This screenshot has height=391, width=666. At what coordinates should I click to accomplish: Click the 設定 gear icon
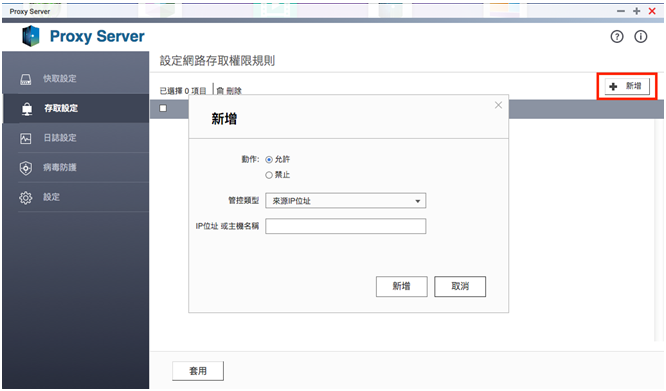click(x=26, y=198)
